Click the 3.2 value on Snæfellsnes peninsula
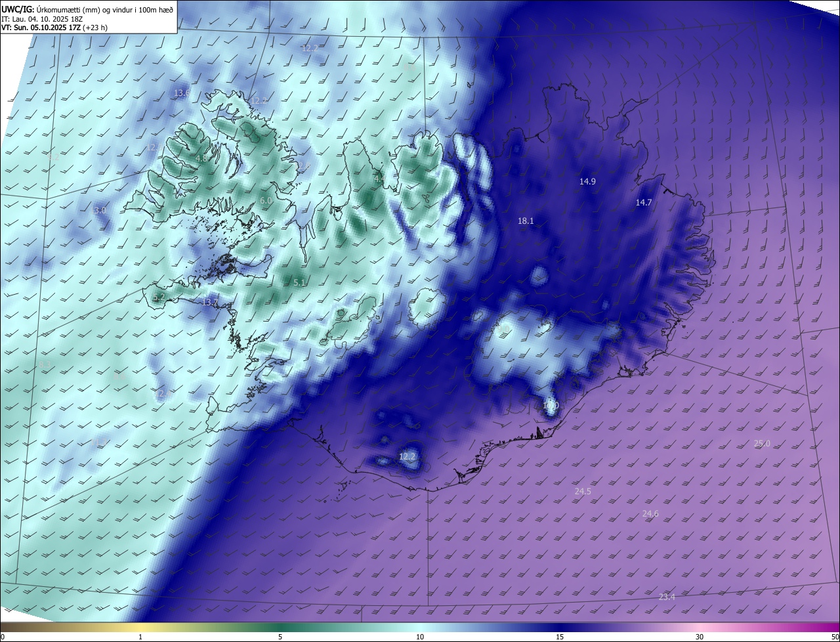Screen dimensions: 840x642 [x=159, y=297]
